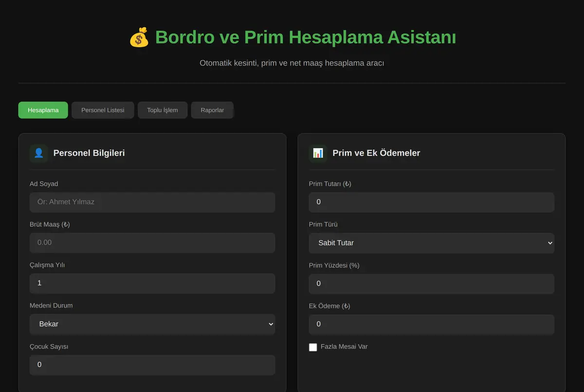The height and width of the screenshot is (392, 584).
Task: Click the Prim Yüzdesi (%) field
Action: click(x=432, y=284)
